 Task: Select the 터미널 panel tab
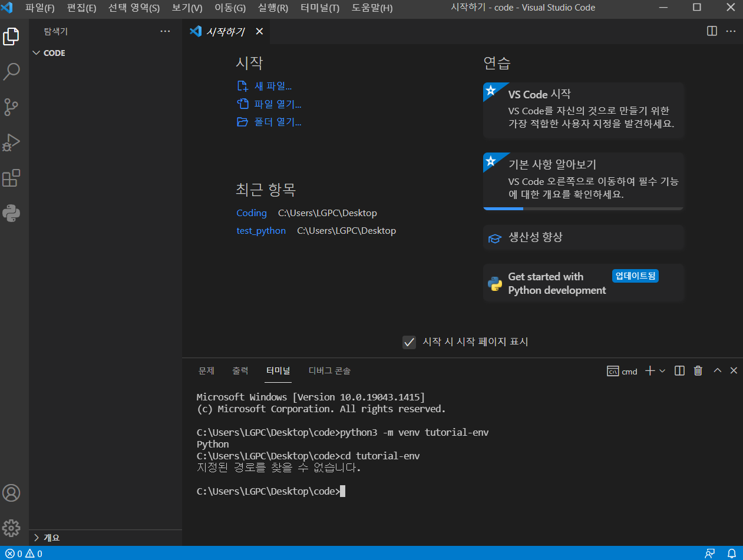click(278, 371)
